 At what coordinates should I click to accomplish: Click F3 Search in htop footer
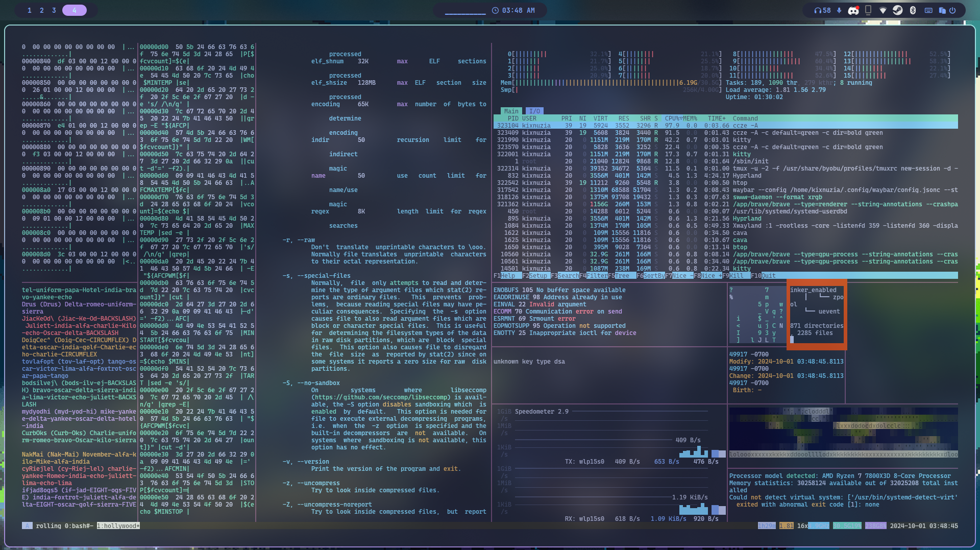coord(565,276)
